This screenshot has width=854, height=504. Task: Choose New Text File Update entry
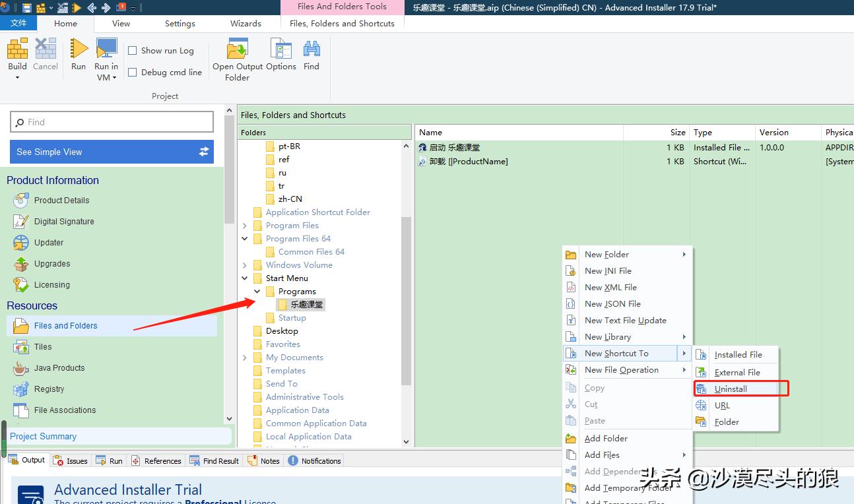point(627,321)
